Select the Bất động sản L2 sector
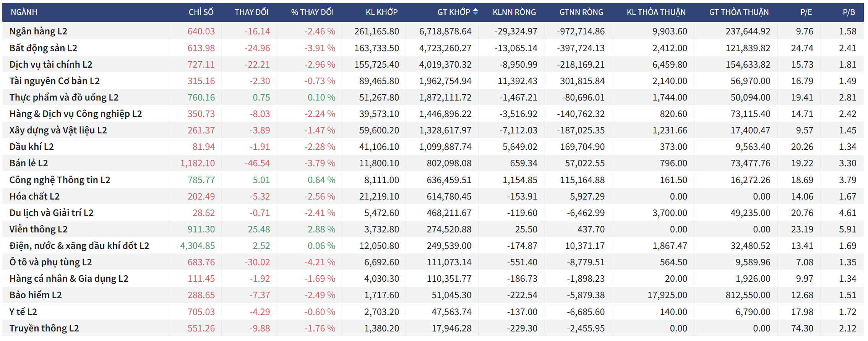 point(44,48)
